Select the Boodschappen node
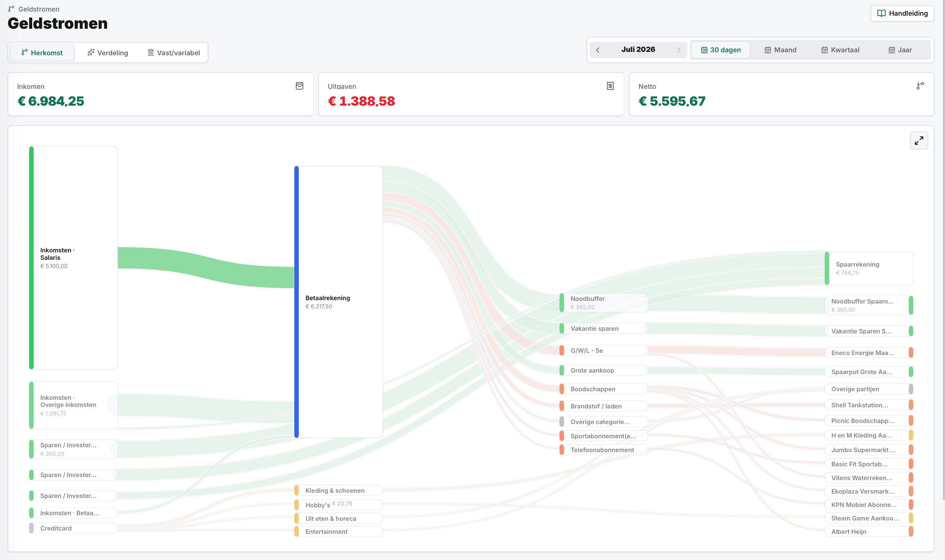The image size is (945, 560). click(603, 389)
